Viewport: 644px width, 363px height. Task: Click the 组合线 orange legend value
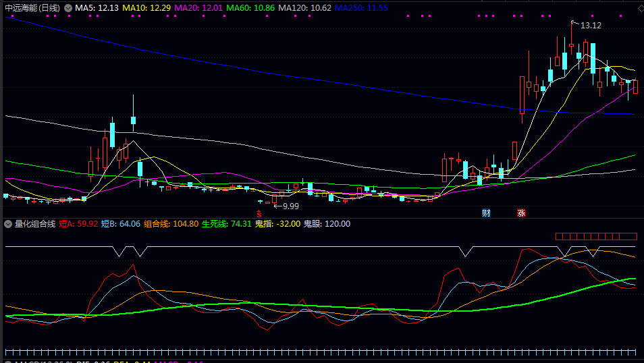(171, 223)
